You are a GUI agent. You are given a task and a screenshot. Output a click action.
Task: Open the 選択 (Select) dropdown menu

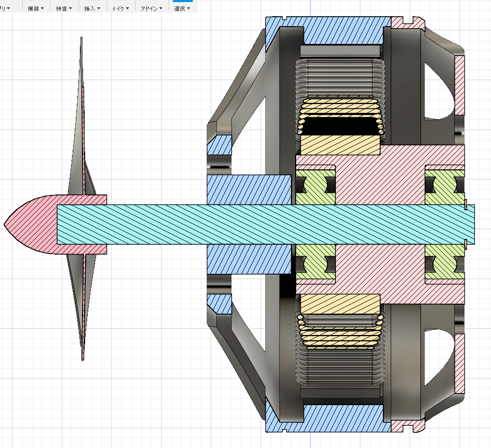click(x=182, y=8)
